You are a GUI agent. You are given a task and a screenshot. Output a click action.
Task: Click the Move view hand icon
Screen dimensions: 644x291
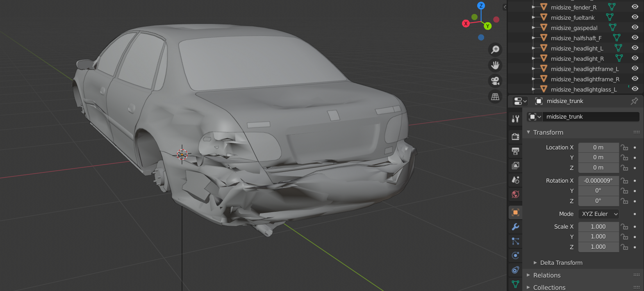495,65
